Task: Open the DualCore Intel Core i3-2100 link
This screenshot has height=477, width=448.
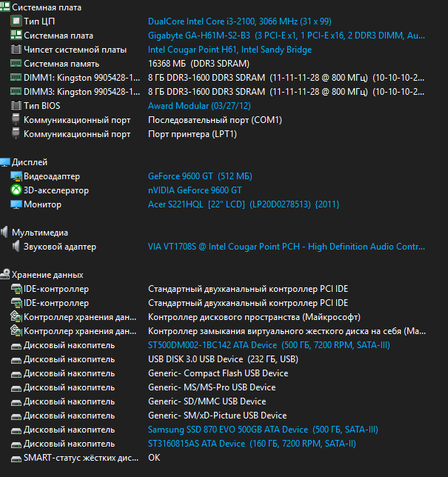Action: 240,21
